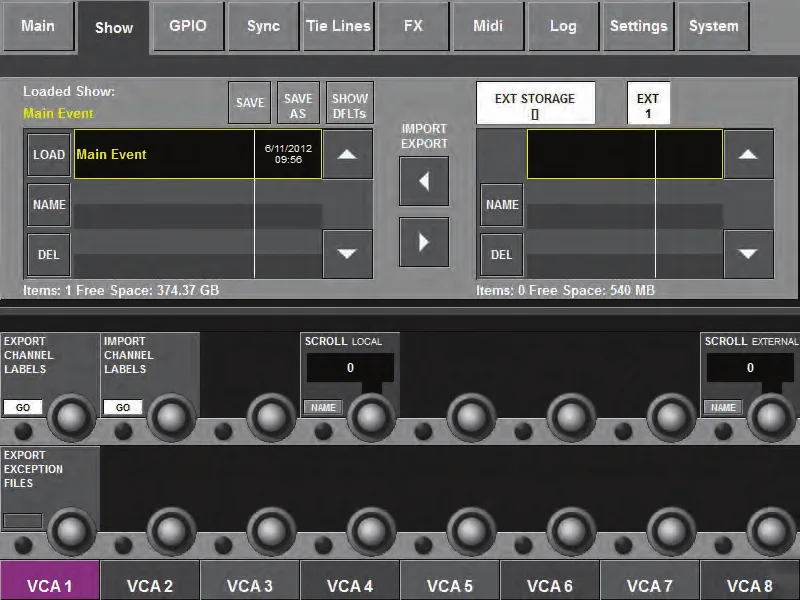Screen dimensions: 800x600
Task: Click LOAD for the local show list
Action: [x=48, y=155]
